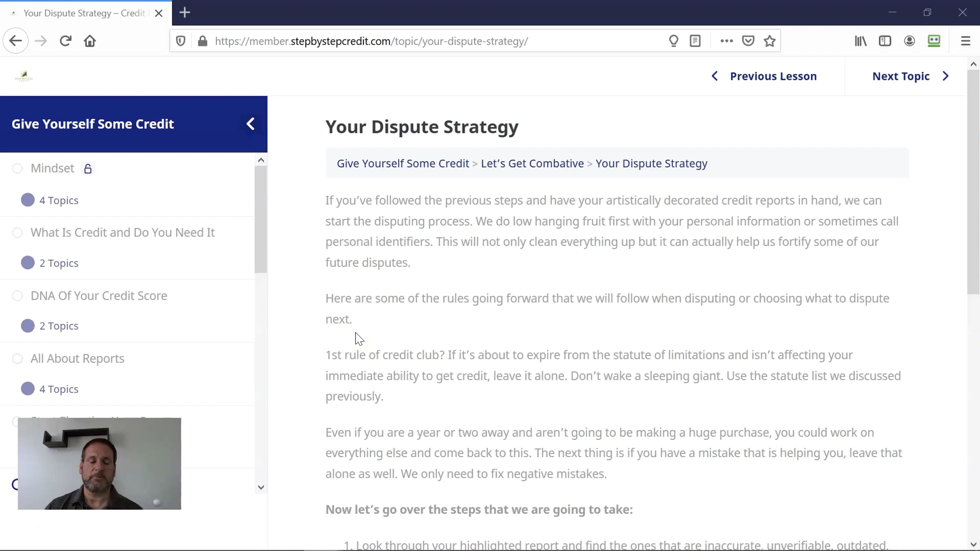Viewport: 980px width, 551px height.
Task: Toggle All About Reports completion circle
Action: coord(17,358)
